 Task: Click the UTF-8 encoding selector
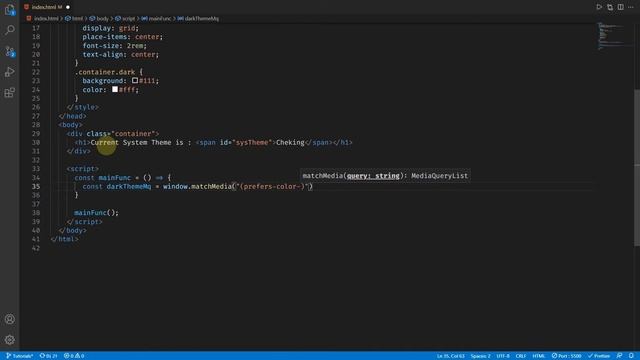coord(503,356)
